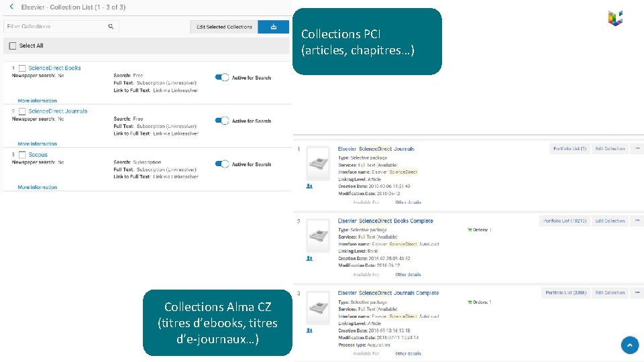The image size is (644, 362).
Task: Click the search magnifier in Filter Collections
Action: tap(111, 26)
